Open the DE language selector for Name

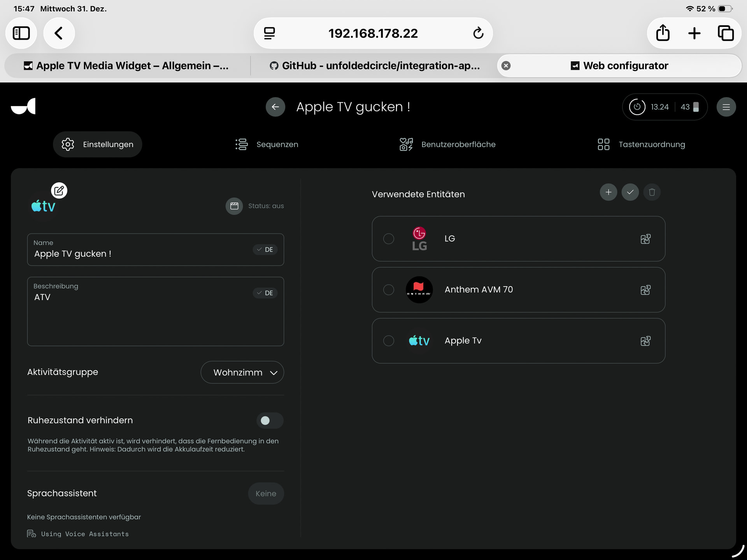265,250
